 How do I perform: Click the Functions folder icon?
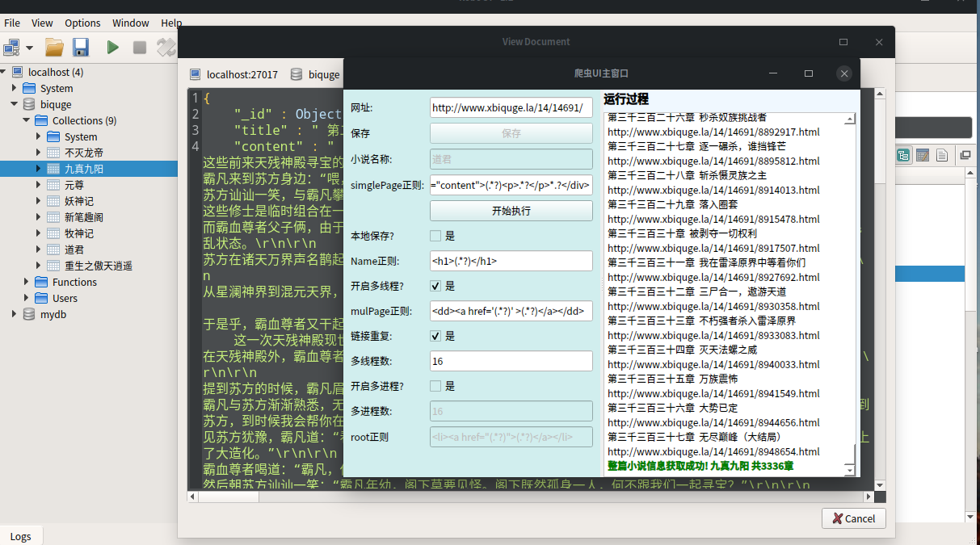(x=42, y=282)
